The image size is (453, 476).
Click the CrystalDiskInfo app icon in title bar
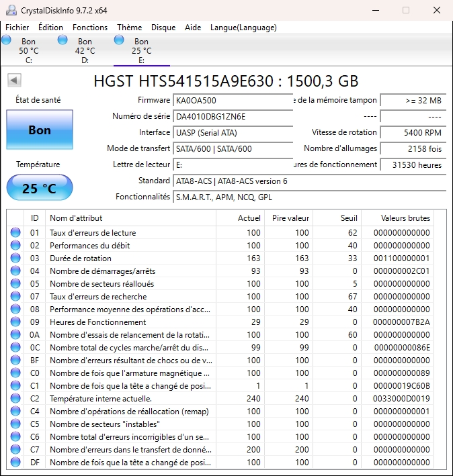pos(10,10)
